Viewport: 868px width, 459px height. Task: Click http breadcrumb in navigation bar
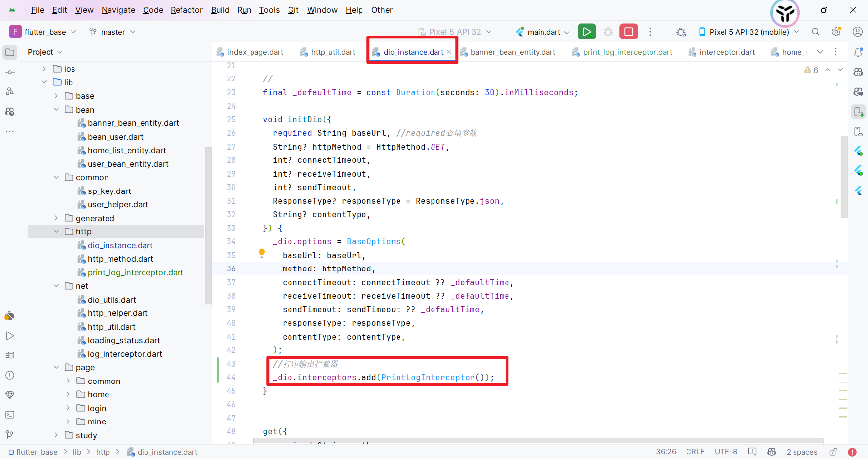(x=103, y=452)
